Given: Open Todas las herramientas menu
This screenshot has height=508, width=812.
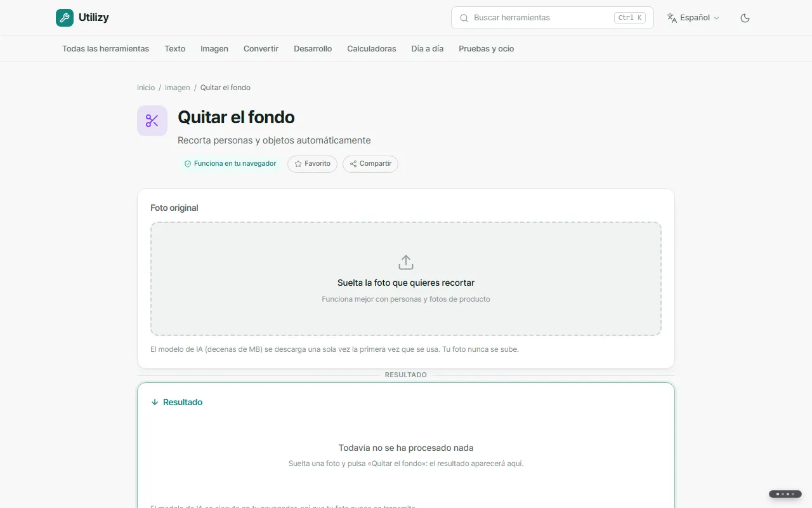Looking at the screenshot, I should [106, 49].
